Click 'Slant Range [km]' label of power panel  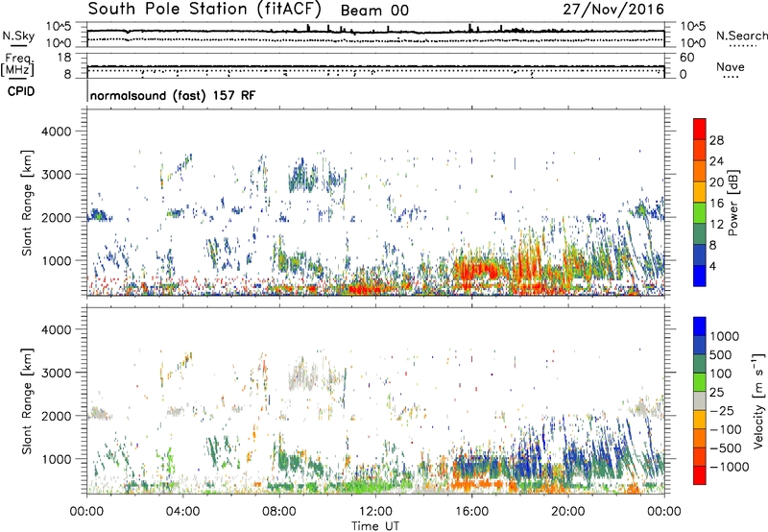point(27,203)
